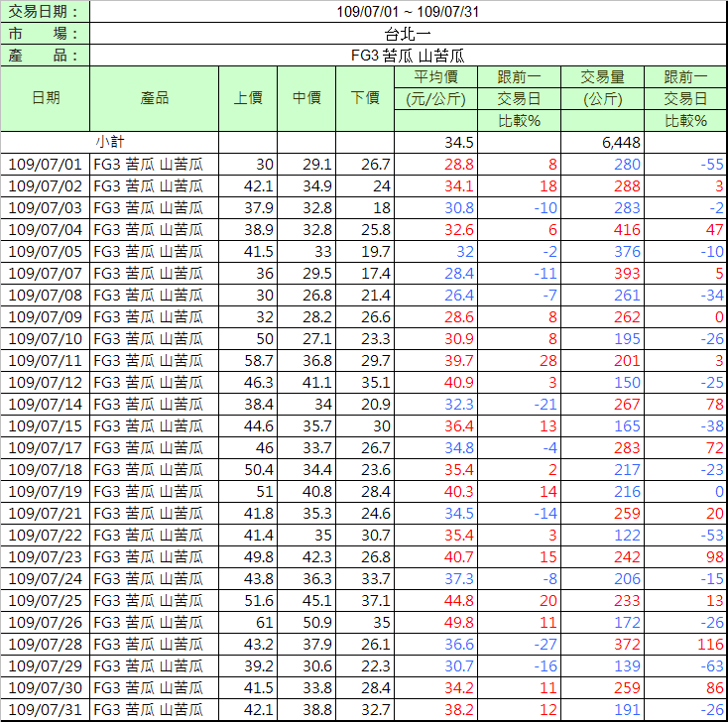The height and width of the screenshot is (722, 728).
Task: Click the 日期 column header
Action: click(x=46, y=98)
